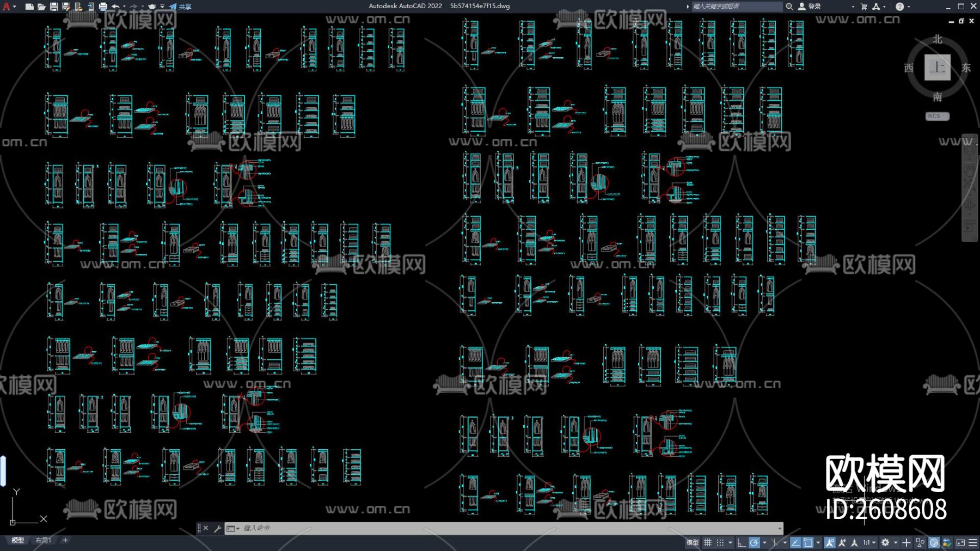This screenshot has height=551, width=980.
Task: Click 西 west on the ViewCube compass
Action: (909, 68)
